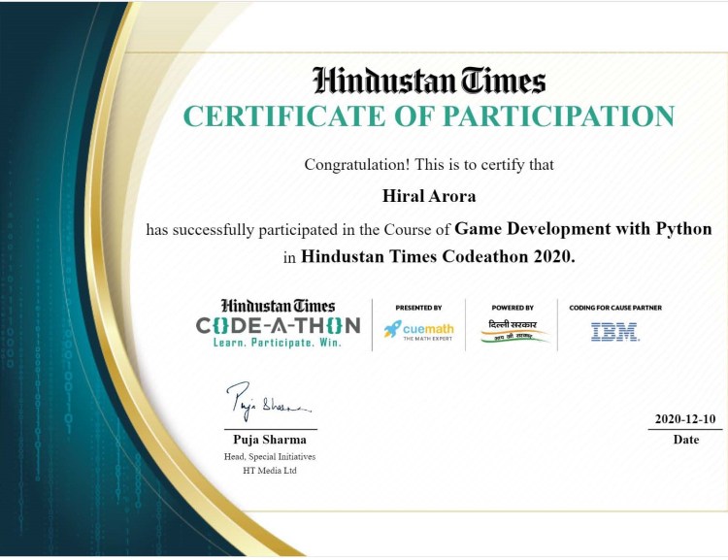Click the Coding For Cause Partner label
The width and height of the screenshot is (728, 560).
click(615, 308)
